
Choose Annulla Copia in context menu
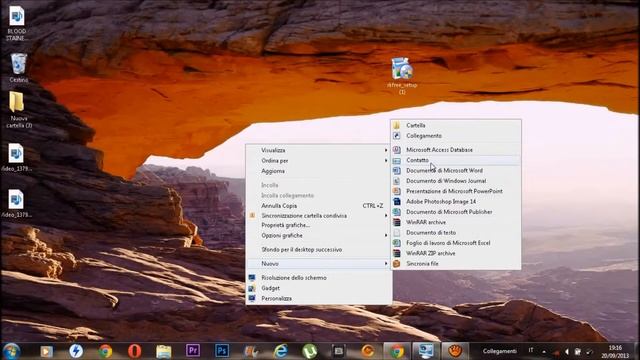tap(318, 206)
